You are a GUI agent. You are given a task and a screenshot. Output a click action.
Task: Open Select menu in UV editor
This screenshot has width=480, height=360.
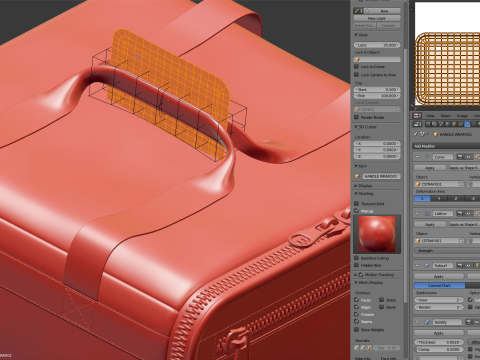[446, 116]
